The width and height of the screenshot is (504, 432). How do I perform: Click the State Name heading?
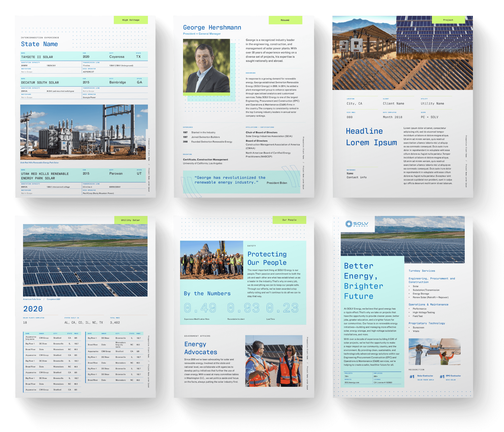coord(39,44)
